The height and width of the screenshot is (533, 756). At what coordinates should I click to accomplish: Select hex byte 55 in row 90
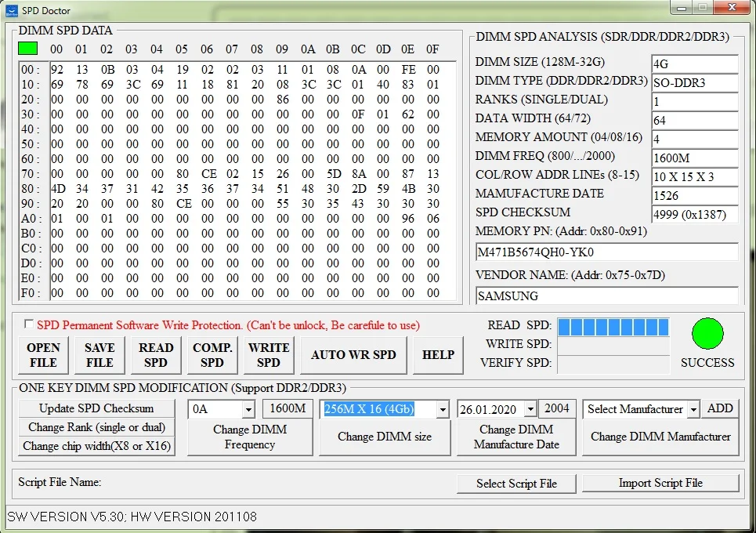point(283,204)
